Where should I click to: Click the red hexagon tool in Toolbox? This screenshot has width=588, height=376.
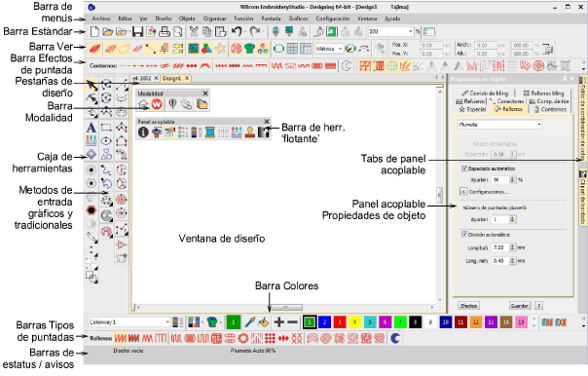click(92, 210)
